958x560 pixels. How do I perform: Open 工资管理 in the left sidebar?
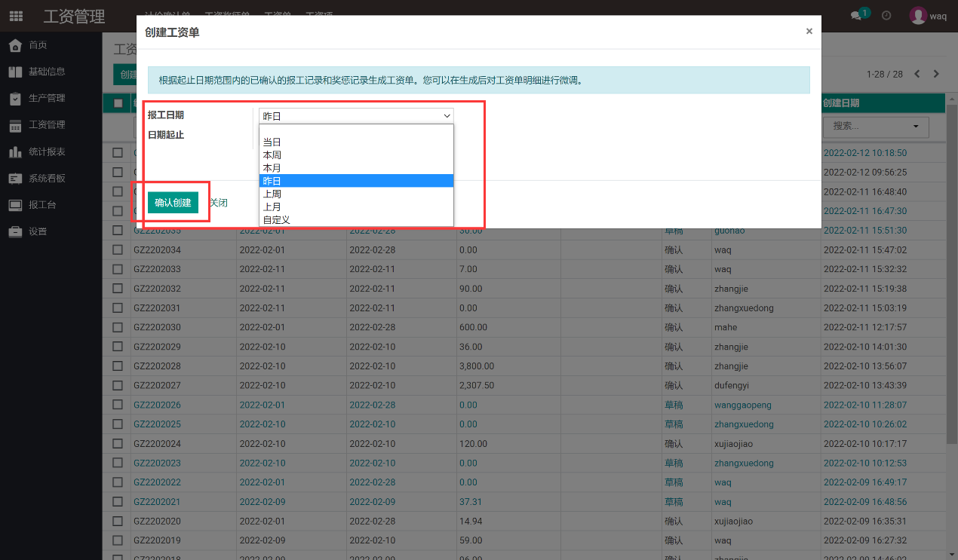click(x=47, y=125)
